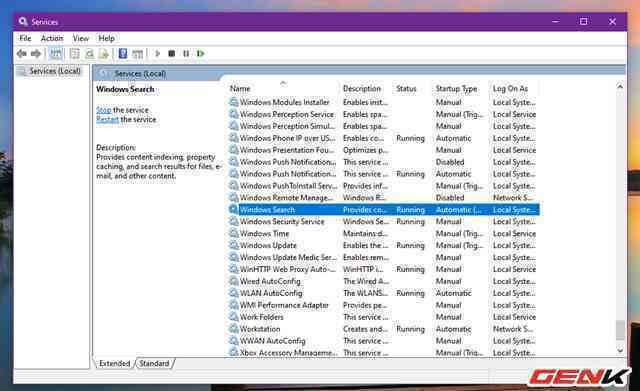Click the Export List toolbar icon
Screen dimensions: 640x391
point(104,53)
